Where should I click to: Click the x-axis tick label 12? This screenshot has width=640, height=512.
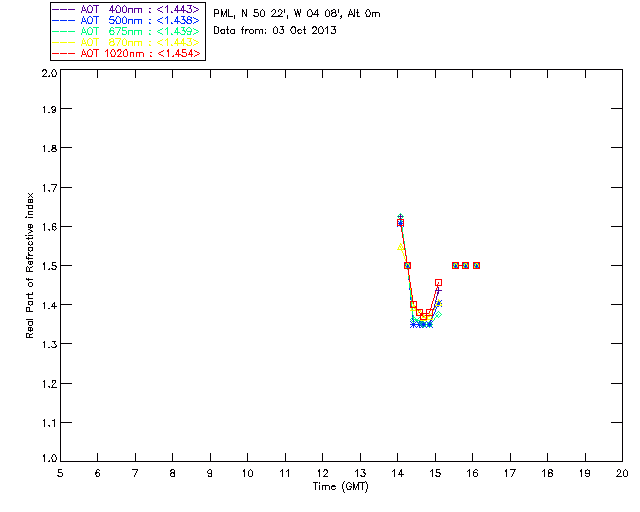point(322,473)
